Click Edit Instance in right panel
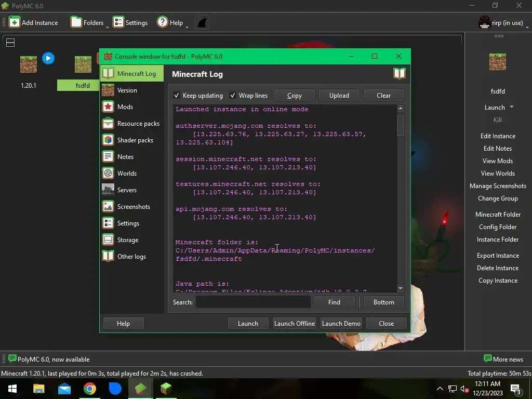The image size is (532, 399). (x=498, y=136)
